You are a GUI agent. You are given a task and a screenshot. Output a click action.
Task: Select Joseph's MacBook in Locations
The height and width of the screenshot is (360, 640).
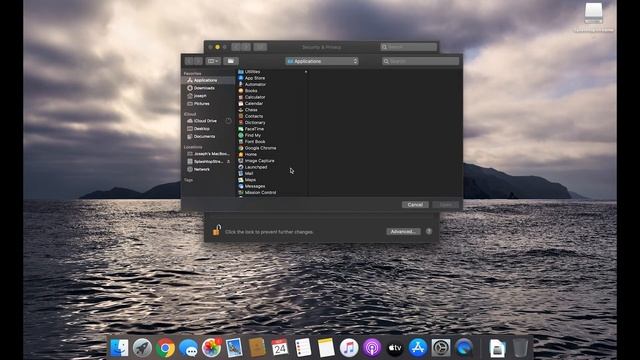[208, 154]
